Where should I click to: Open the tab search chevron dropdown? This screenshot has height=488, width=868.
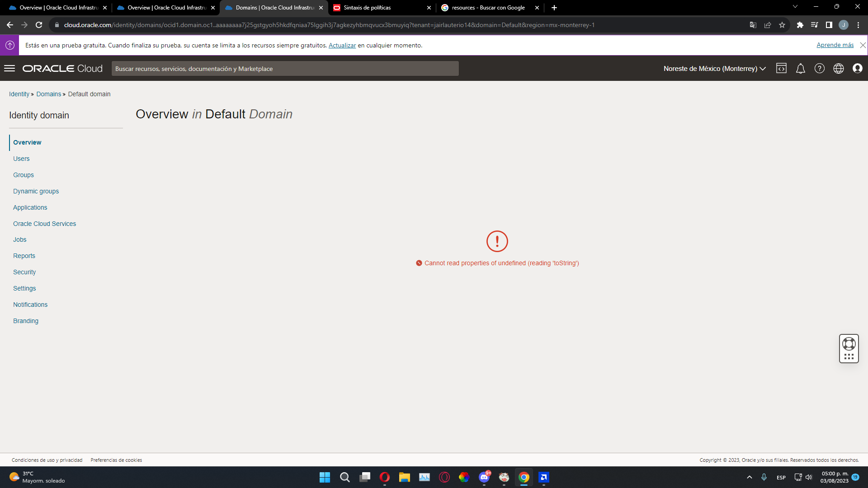click(795, 7)
